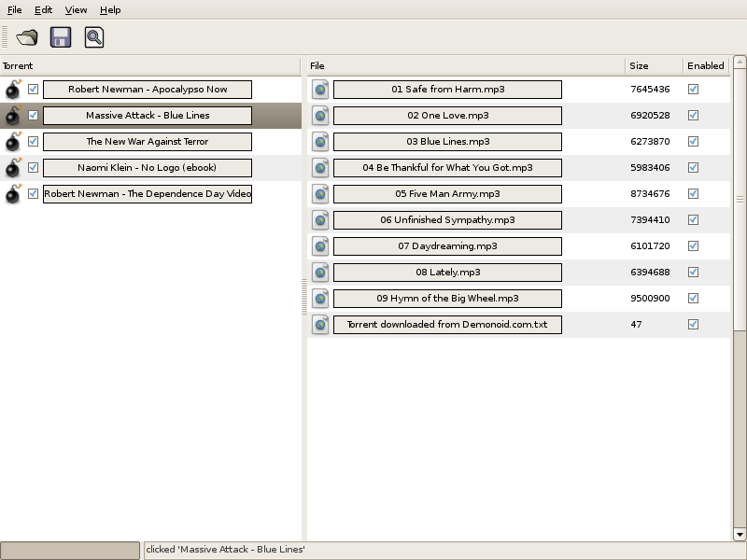The height and width of the screenshot is (560, 747).
Task: Select The New War Against Terror torrent
Action: pos(148,142)
